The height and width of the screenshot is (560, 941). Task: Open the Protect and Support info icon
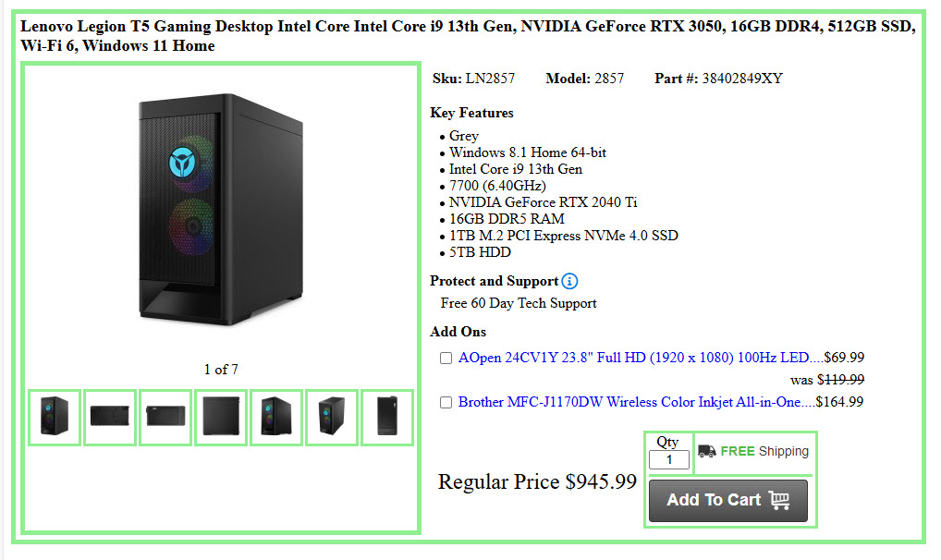(569, 281)
